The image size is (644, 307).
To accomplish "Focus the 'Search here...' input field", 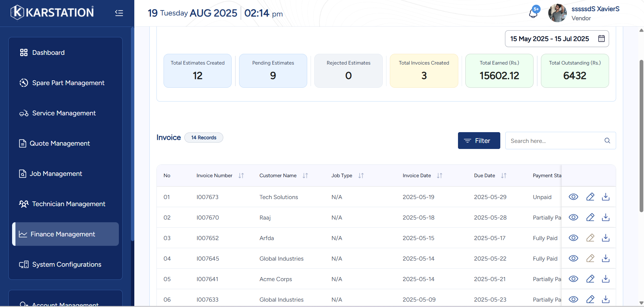I will click(x=555, y=141).
